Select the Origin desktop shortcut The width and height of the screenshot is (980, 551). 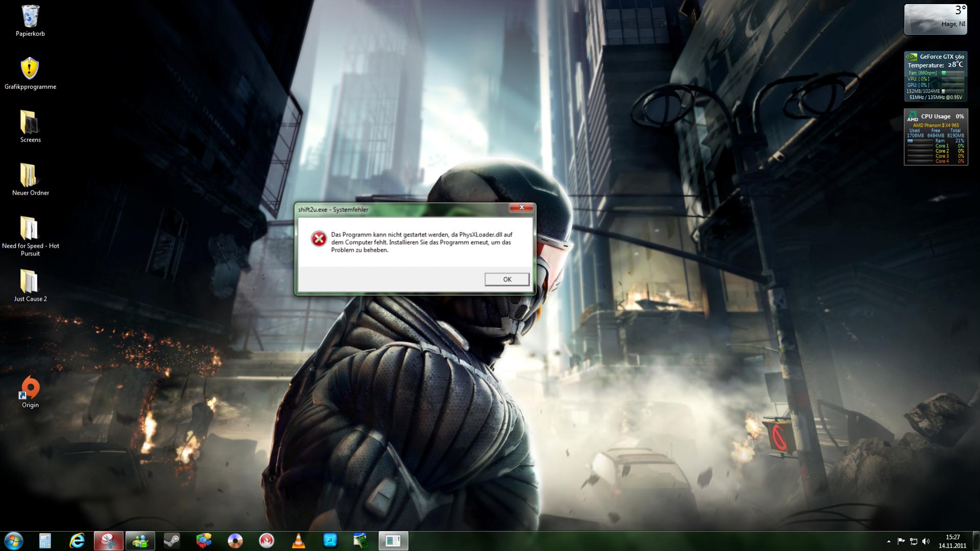[30, 392]
